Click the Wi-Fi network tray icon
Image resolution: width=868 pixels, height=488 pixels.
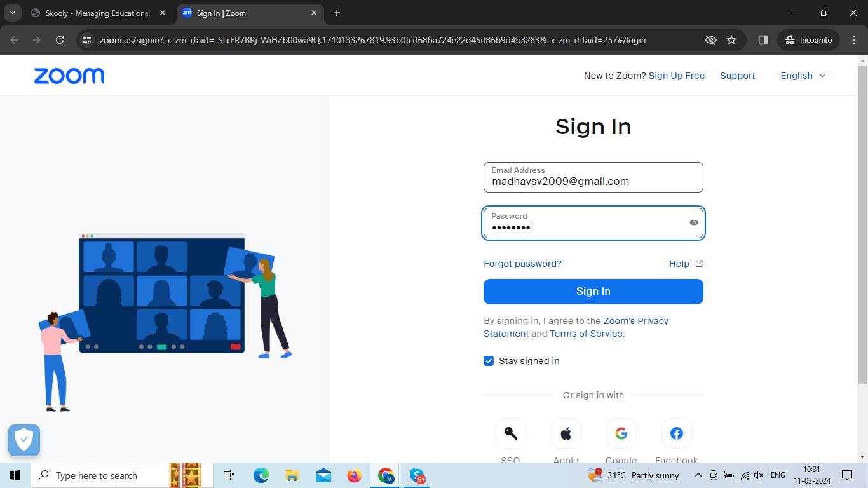click(744, 475)
